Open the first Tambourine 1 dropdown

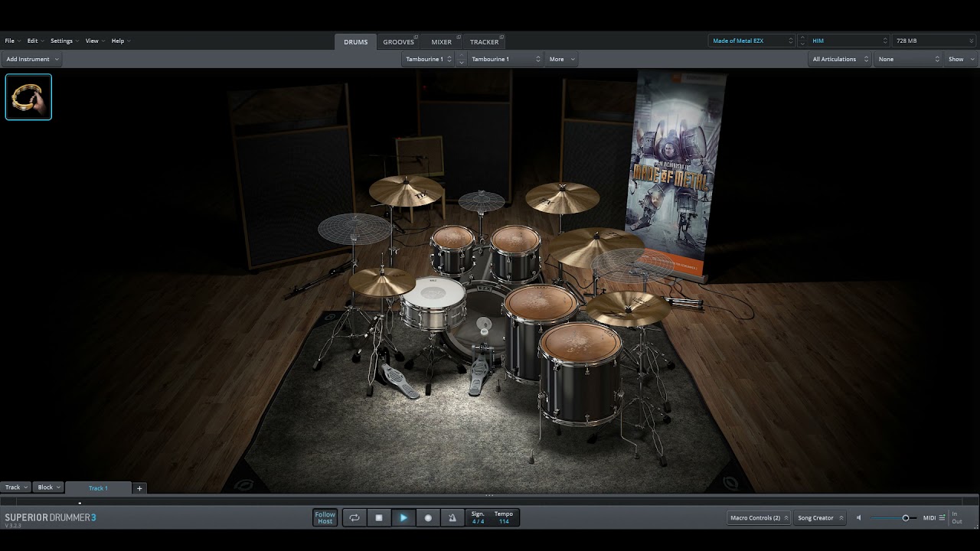click(x=428, y=59)
